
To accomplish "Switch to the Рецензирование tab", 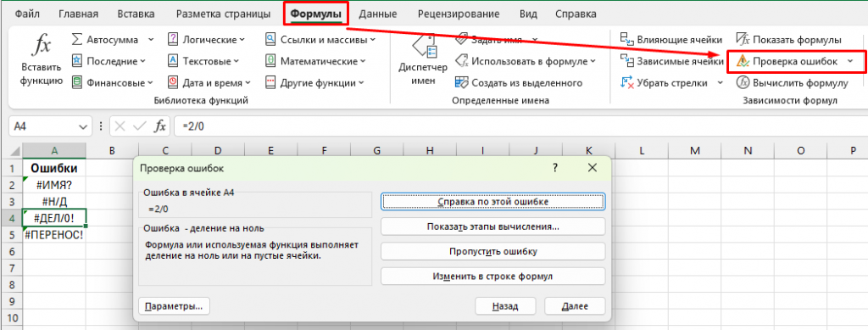I will tap(459, 14).
